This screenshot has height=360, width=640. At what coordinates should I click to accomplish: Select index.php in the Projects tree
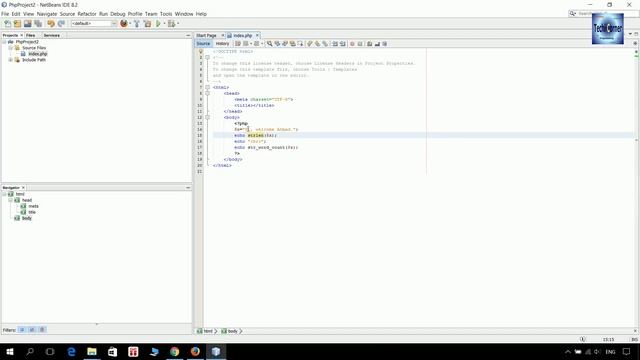38,54
